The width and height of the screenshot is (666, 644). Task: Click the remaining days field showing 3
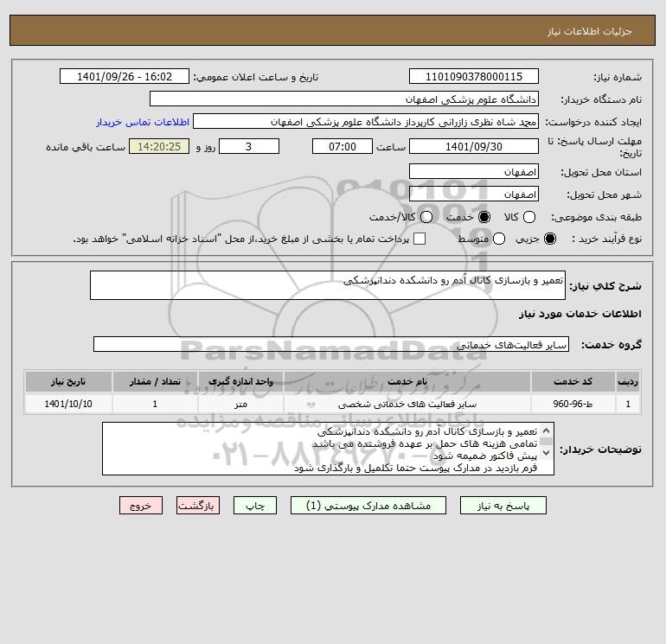tap(249, 146)
